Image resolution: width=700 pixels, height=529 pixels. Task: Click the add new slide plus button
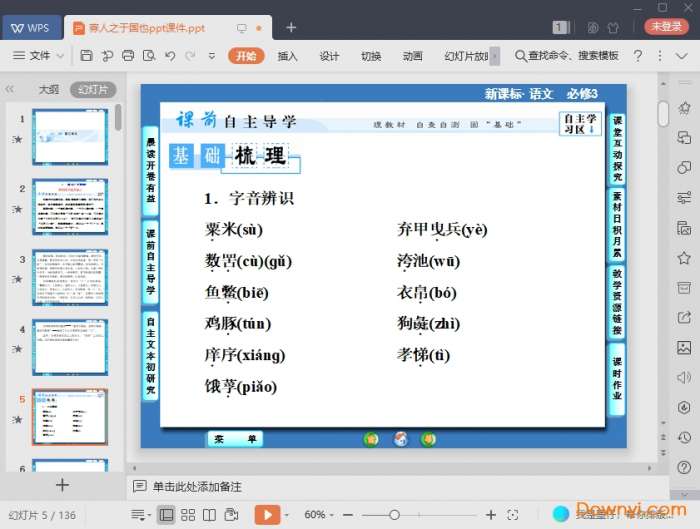[62, 485]
